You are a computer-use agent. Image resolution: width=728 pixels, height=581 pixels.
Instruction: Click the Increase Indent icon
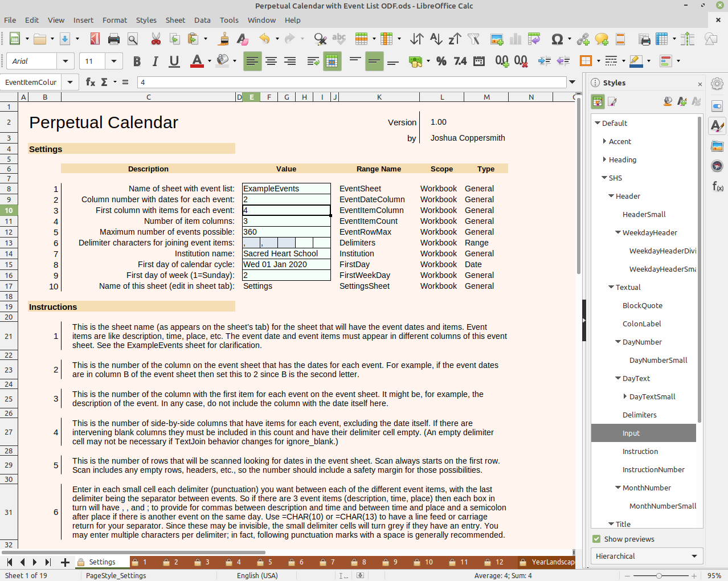click(x=544, y=61)
